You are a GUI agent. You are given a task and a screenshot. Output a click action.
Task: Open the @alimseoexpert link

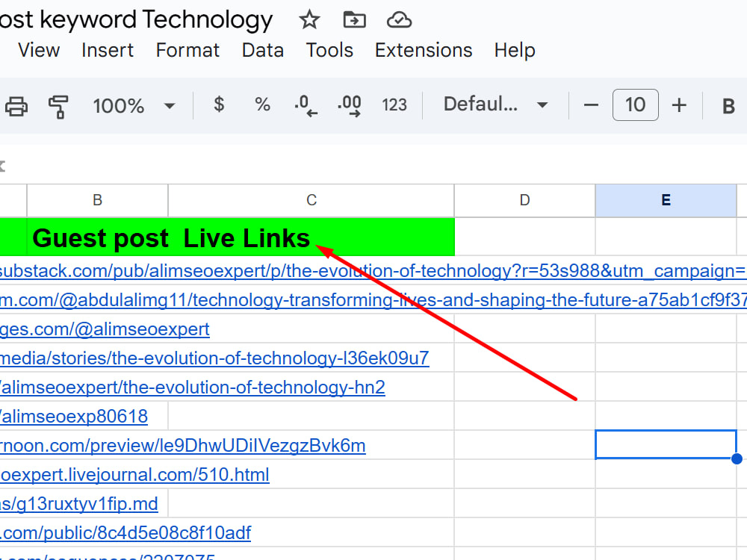point(105,329)
